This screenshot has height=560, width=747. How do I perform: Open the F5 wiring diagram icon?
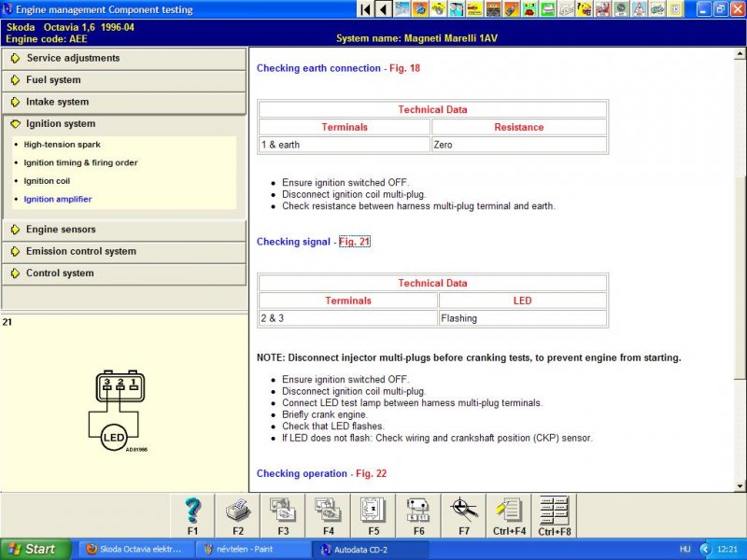click(373, 516)
